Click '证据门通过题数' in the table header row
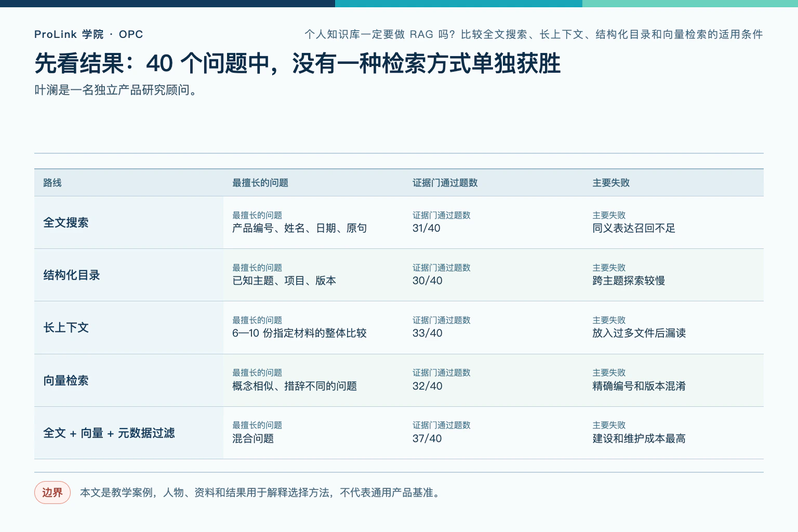The width and height of the screenshot is (798, 532). (445, 182)
